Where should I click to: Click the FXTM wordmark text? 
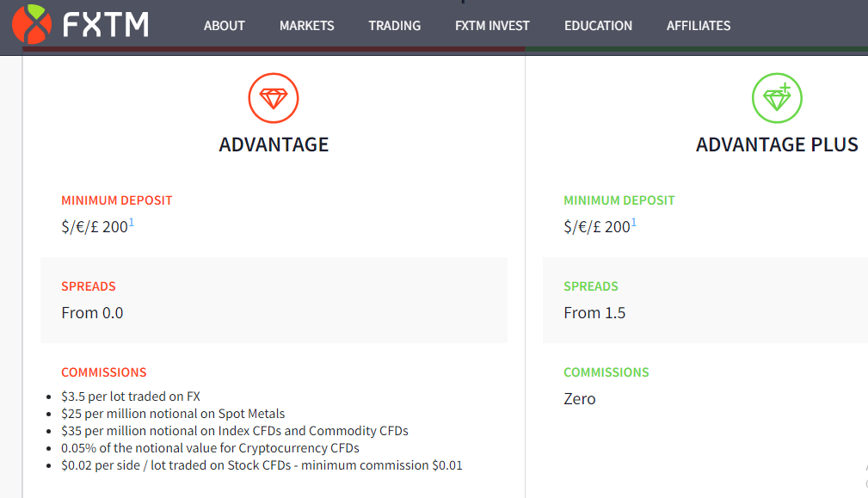point(105,25)
